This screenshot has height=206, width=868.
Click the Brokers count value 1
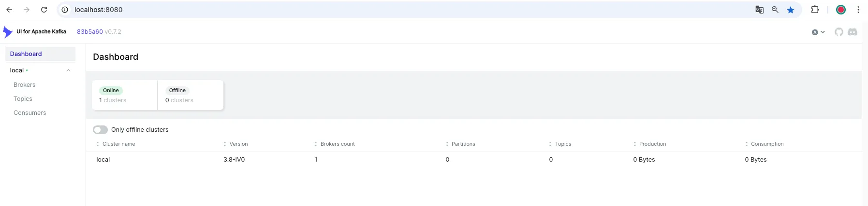[316, 160]
